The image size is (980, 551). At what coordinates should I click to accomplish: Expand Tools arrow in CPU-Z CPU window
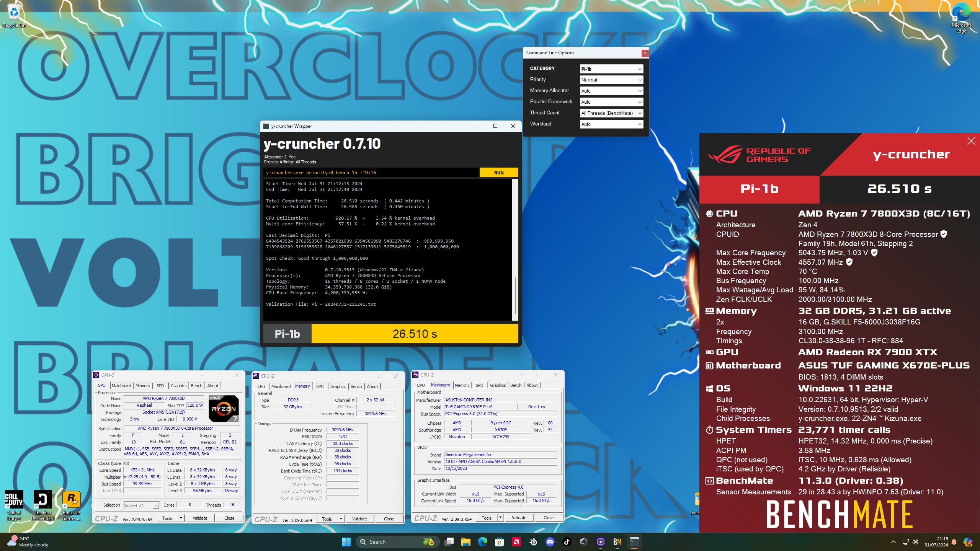(181, 518)
